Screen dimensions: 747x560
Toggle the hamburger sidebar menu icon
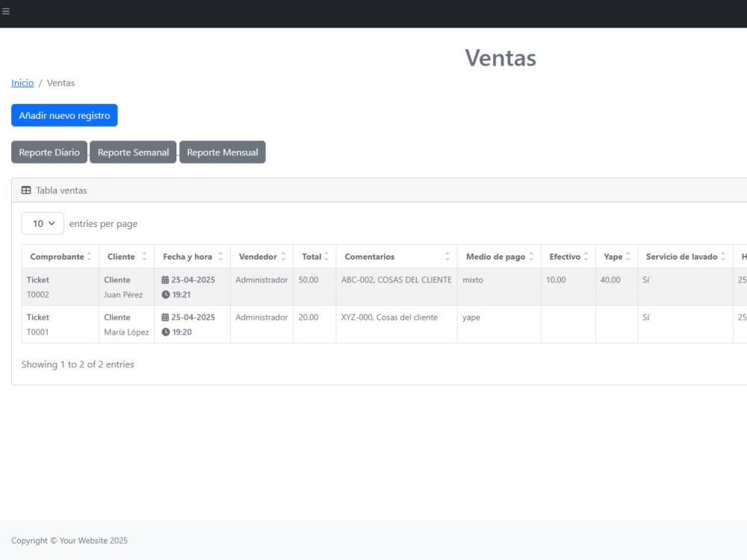(6, 11)
